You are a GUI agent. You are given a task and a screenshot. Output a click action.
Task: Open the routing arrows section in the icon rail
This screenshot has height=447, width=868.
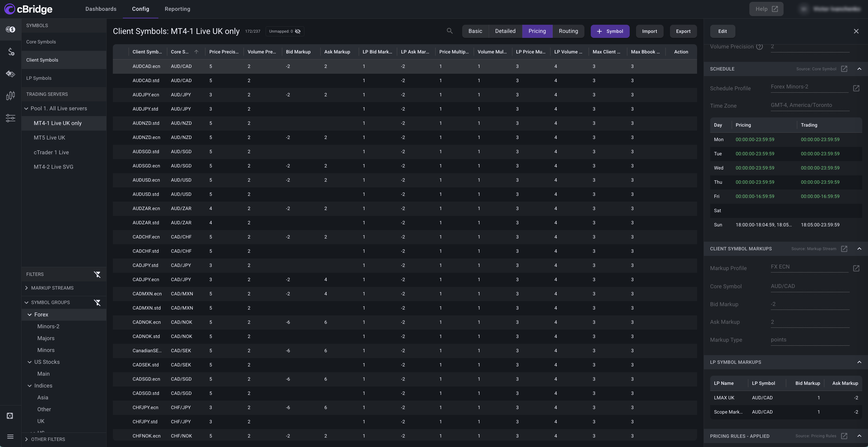pos(11,74)
